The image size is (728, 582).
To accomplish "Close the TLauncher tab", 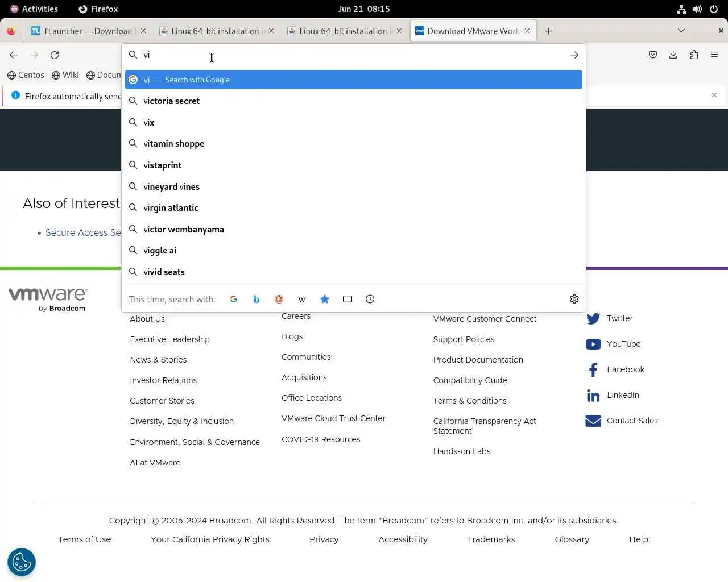I will [143, 31].
